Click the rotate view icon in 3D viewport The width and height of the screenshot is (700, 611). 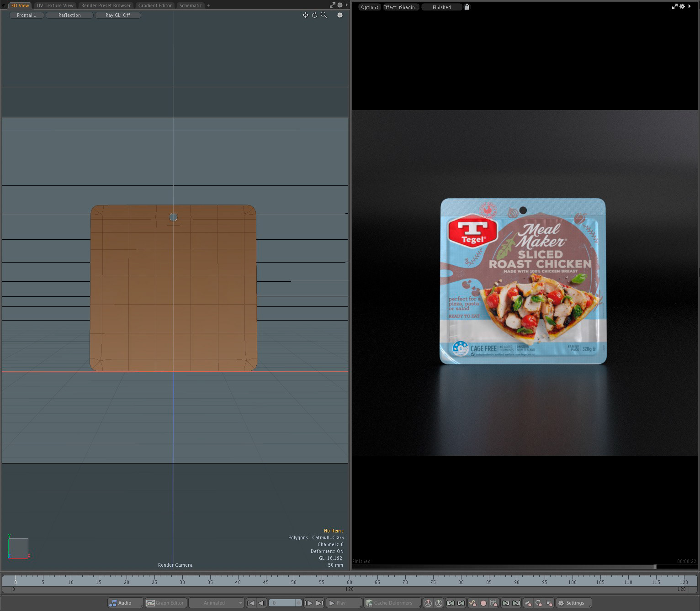[x=314, y=15]
